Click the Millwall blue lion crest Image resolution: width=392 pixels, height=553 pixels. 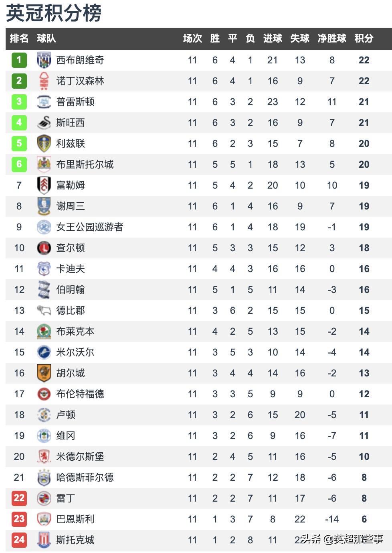(44, 352)
